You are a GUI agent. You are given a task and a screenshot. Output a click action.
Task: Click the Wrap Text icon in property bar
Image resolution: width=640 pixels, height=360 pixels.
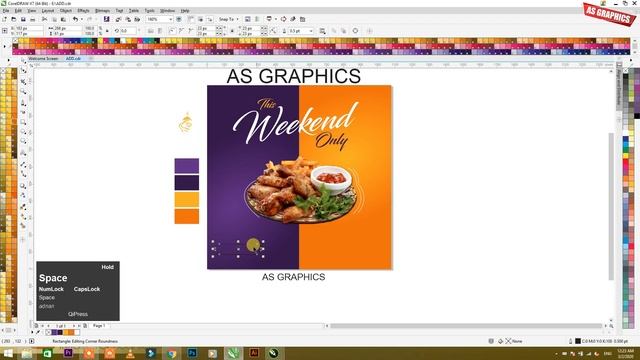(x=322, y=31)
